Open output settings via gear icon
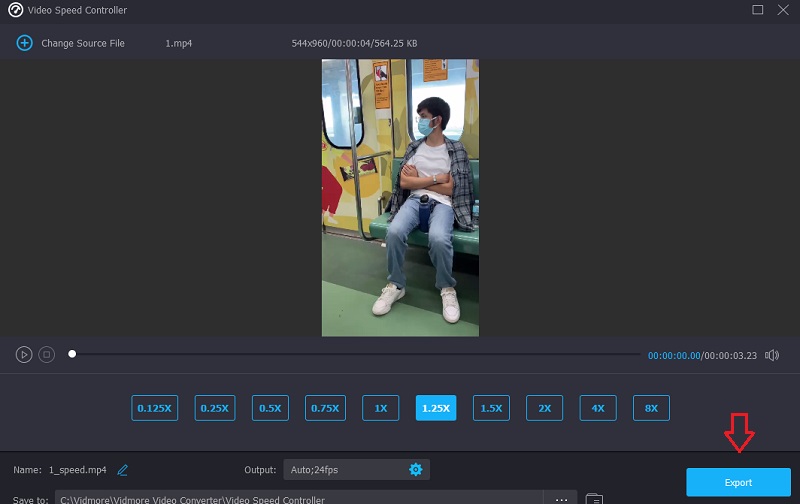Image resolution: width=800 pixels, height=504 pixels. (x=415, y=469)
